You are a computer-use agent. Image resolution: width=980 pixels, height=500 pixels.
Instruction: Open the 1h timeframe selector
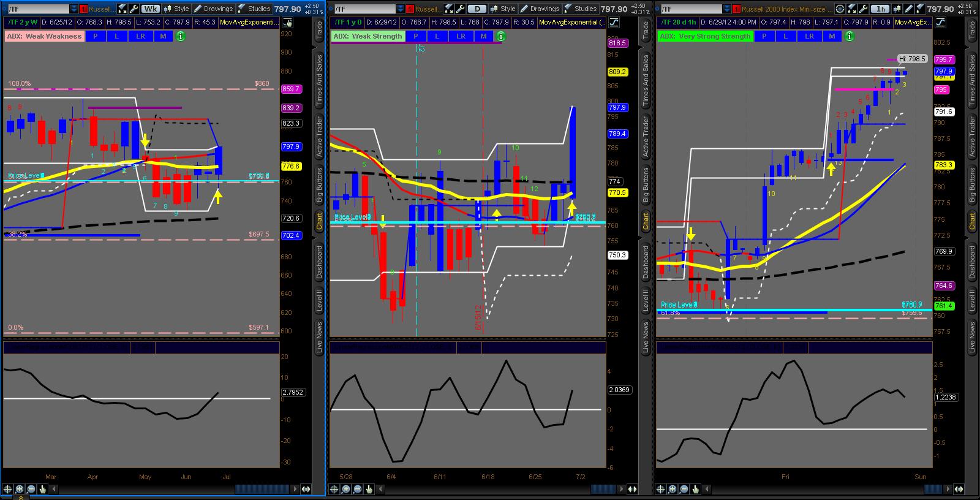click(x=881, y=9)
